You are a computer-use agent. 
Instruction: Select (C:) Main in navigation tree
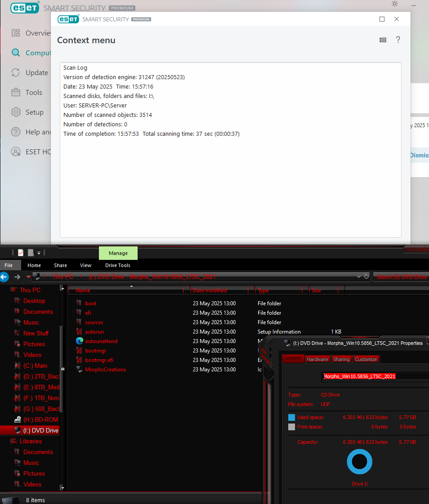pyautogui.click(x=35, y=366)
